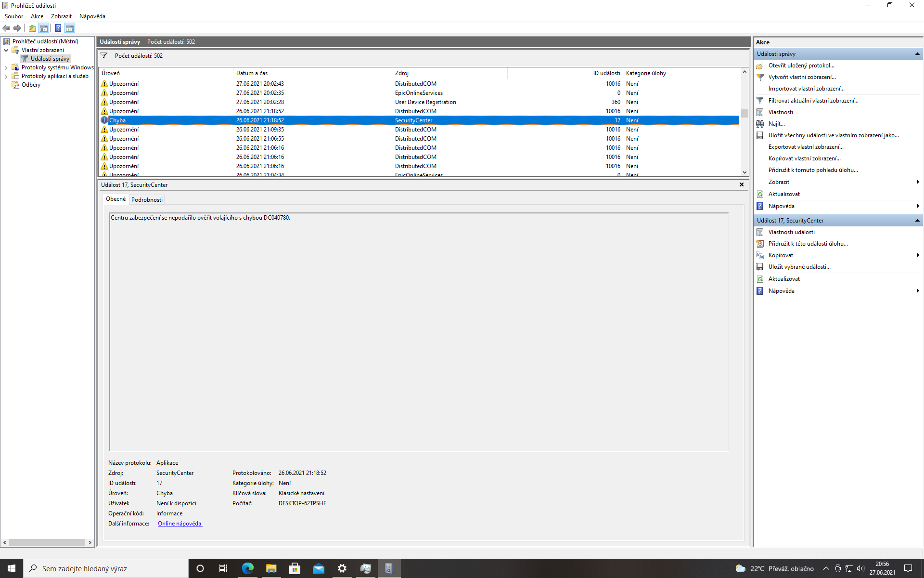Click the Vytvořit vlastní zobrazení funnel icon
Screen dimensions: 924x578
pyautogui.click(x=760, y=77)
